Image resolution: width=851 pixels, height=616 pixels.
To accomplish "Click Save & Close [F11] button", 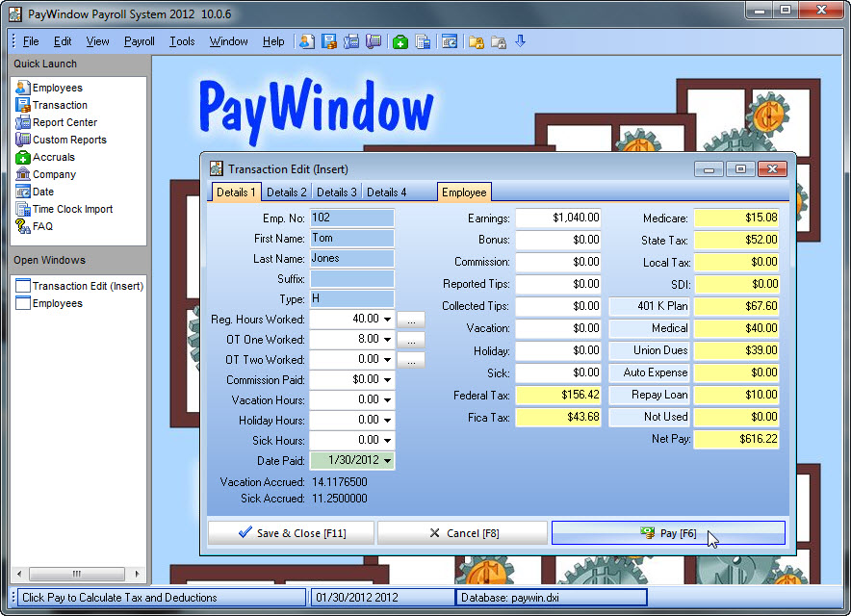I will point(292,533).
